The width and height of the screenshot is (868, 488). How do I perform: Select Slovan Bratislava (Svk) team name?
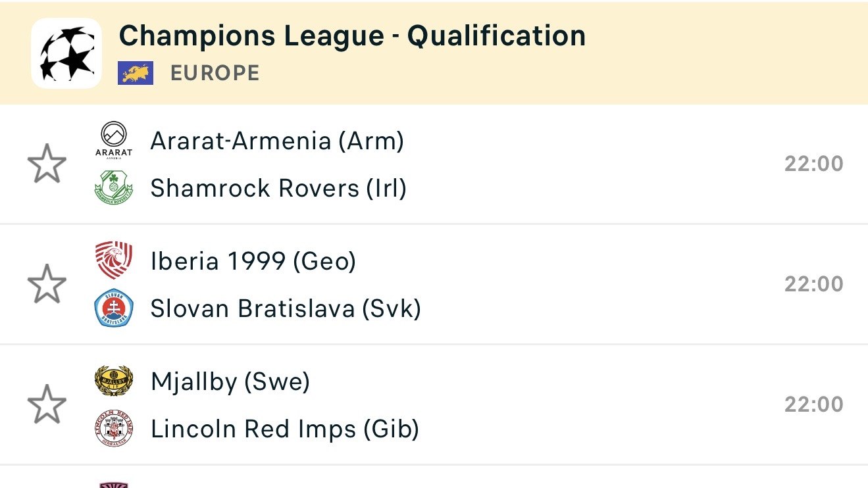pyautogui.click(x=286, y=308)
